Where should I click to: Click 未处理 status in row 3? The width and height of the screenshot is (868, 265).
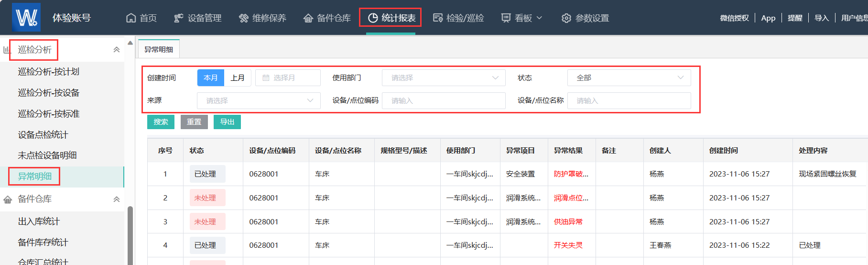207,222
